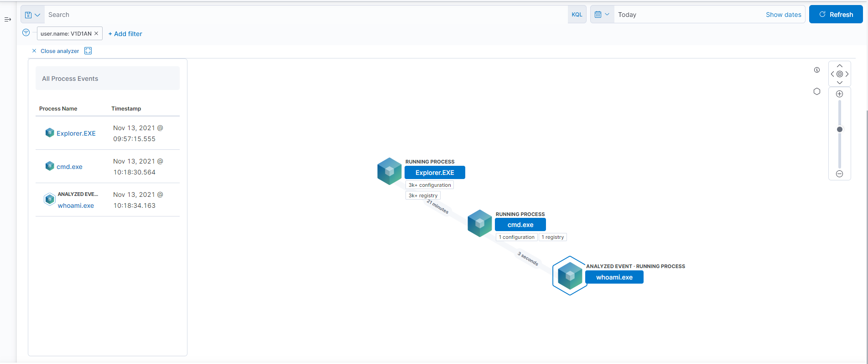
Task: Click the Today time range field
Action: pyautogui.click(x=689, y=15)
